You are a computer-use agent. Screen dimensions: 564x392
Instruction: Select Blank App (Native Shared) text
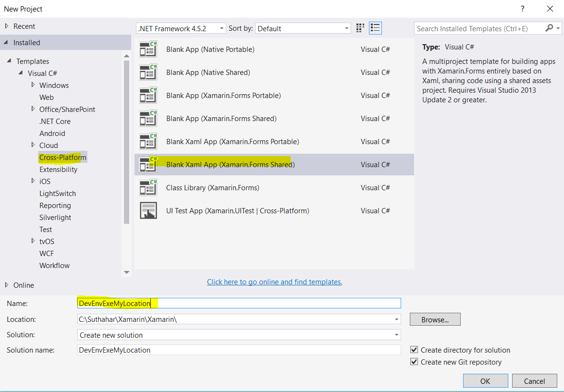coord(208,72)
